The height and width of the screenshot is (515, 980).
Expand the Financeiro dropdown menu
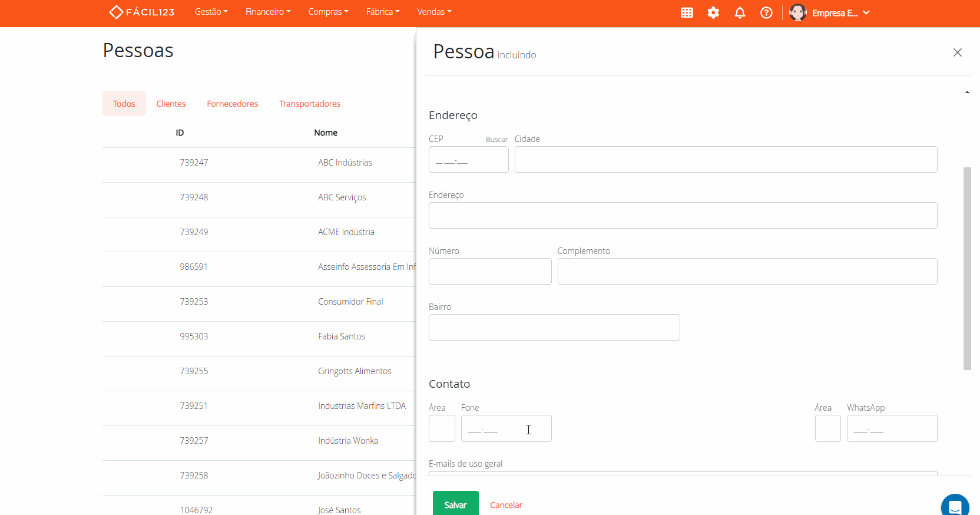pos(268,12)
